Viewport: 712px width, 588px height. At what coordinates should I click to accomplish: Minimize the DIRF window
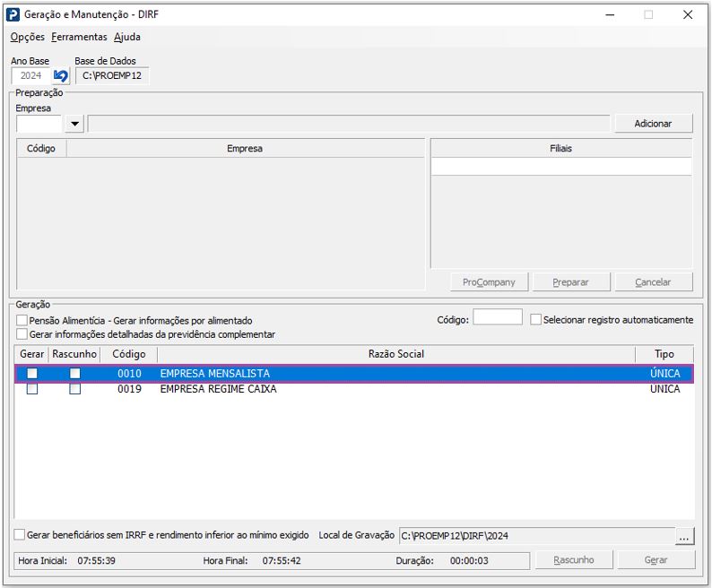(610, 14)
